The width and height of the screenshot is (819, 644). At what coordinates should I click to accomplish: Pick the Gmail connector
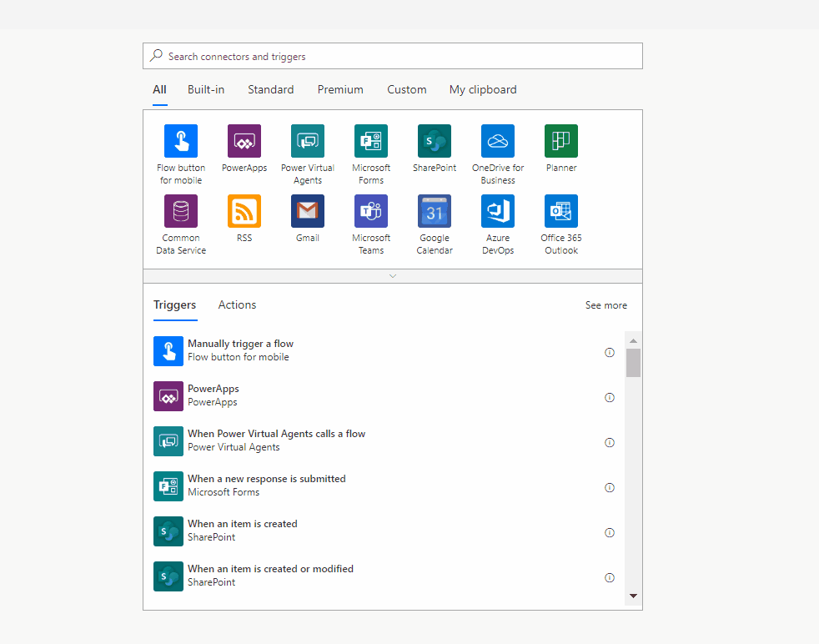coord(308,211)
